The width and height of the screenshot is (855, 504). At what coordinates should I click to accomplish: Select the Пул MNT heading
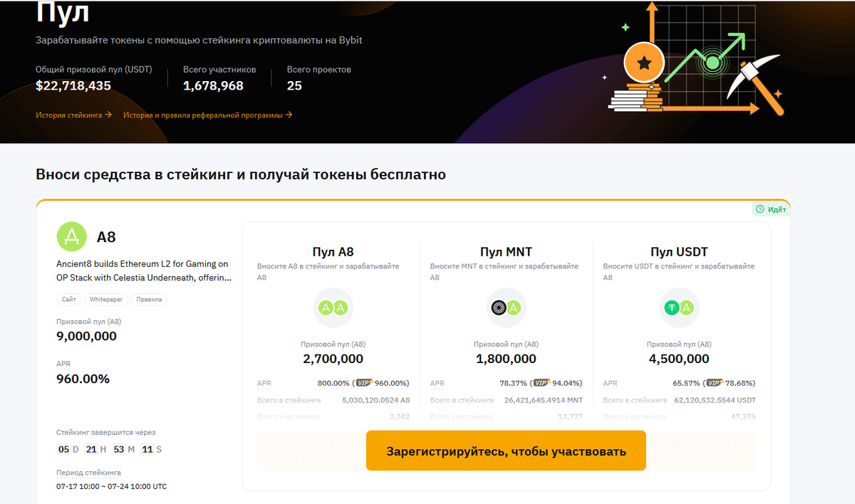(x=506, y=252)
